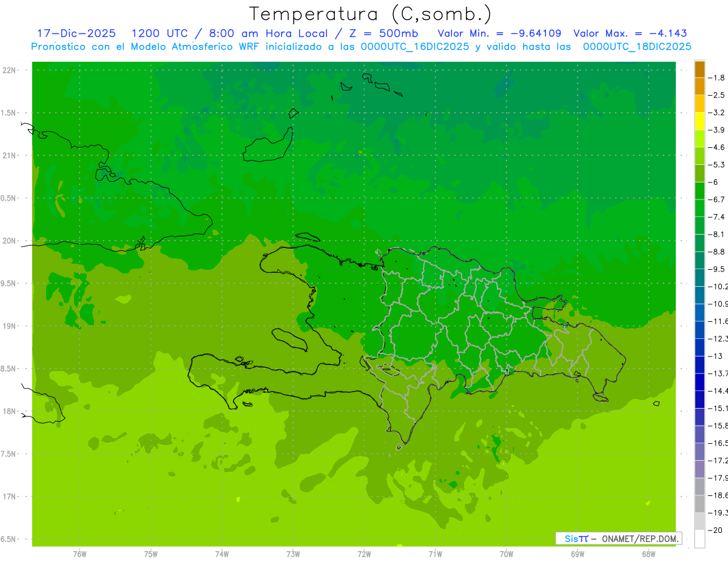The width and height of the screenshot is (728, 562).
Task: Click the "21N" latitude label
Action: [x=10, y=156]
